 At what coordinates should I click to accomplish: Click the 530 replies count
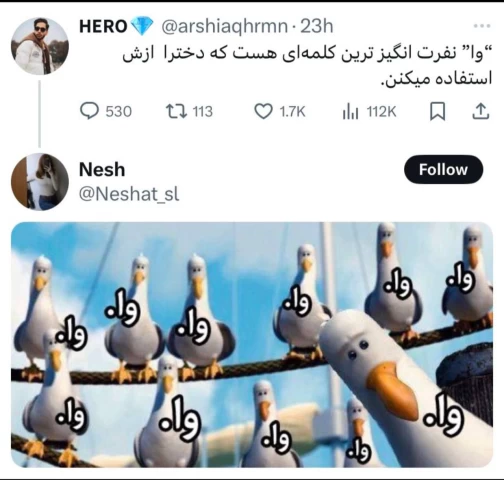pyautogui.click(x=119, y=112)
